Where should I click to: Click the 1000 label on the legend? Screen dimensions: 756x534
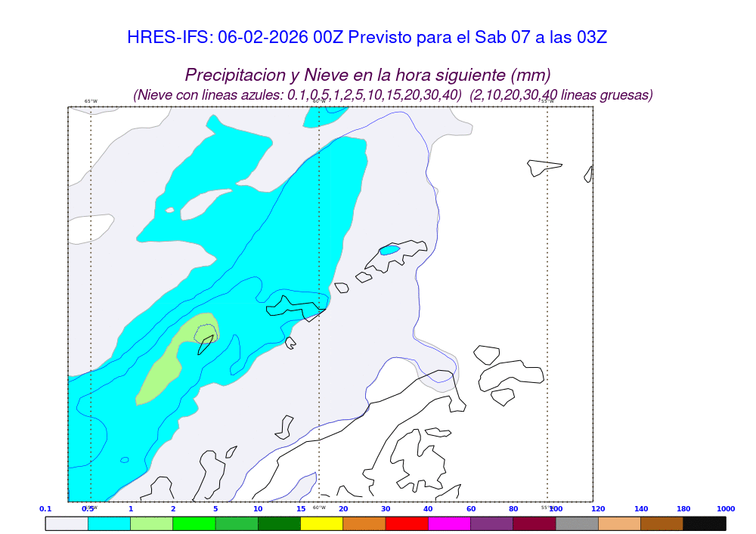click(725, 509)
